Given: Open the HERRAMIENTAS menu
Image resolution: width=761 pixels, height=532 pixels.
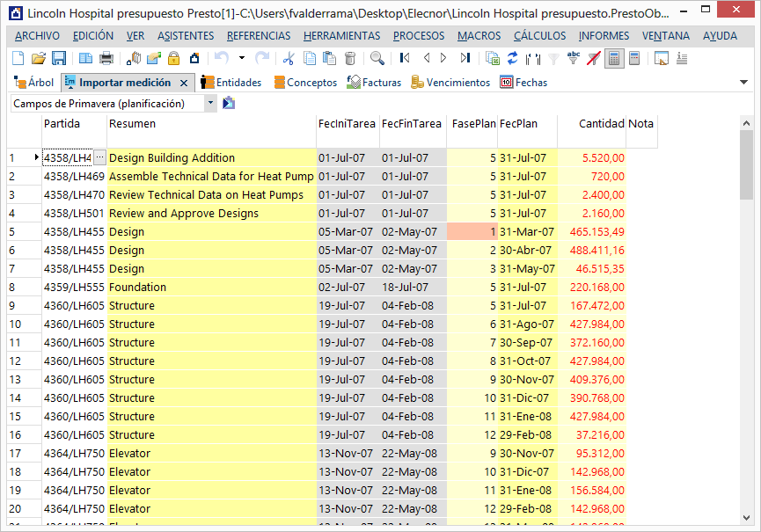Looking at the screenshot, I should tap(342, 36).
